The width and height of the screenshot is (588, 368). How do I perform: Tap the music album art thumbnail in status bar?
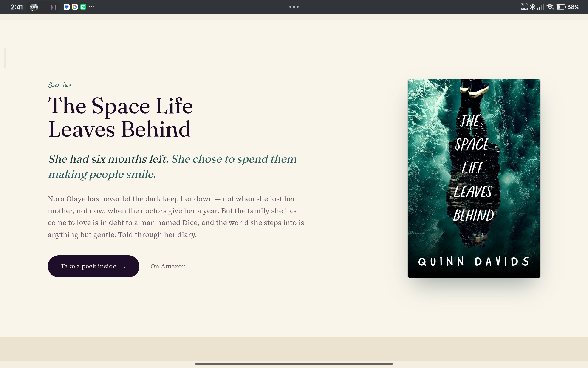pos(34,7)
